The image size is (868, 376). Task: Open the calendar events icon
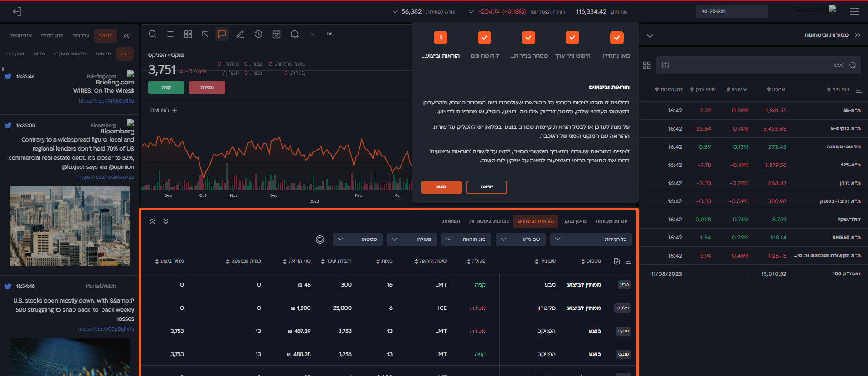point(276,34)
